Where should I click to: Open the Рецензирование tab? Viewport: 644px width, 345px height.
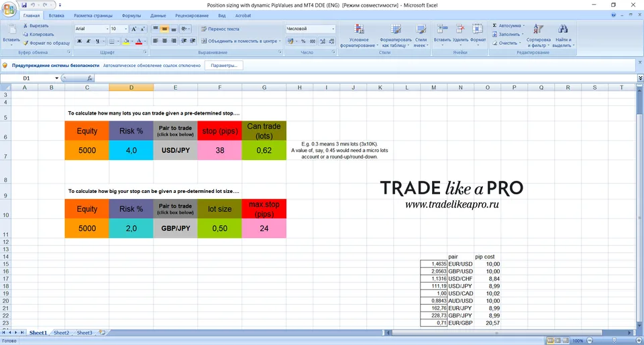192,15
